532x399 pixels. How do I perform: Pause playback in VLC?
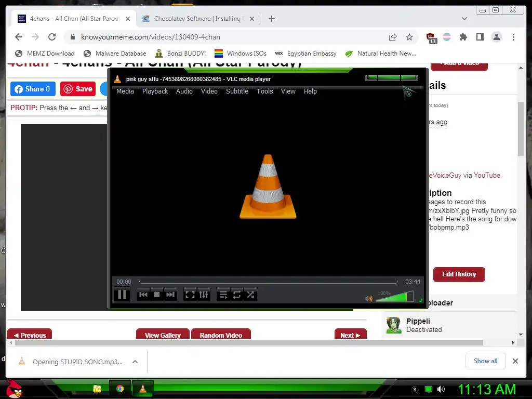pos(122,294)
